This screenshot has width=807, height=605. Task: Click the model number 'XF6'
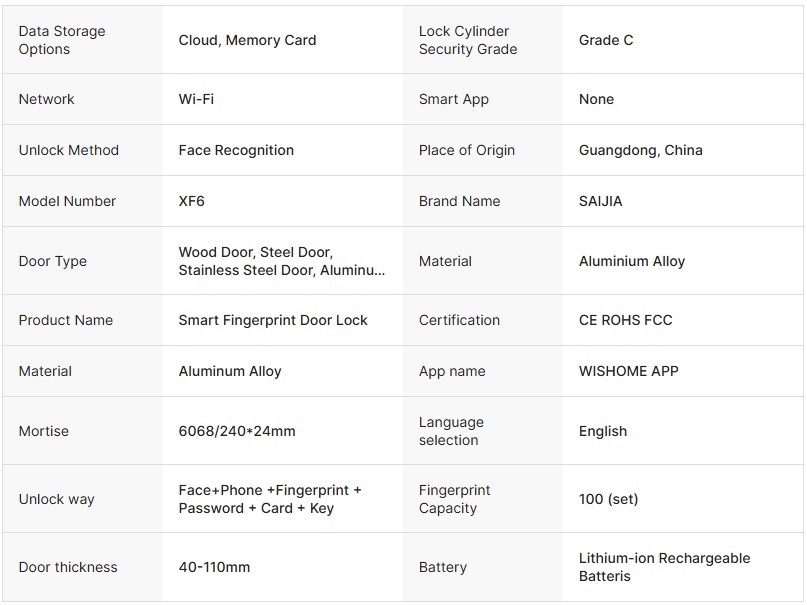click(191, 201)
